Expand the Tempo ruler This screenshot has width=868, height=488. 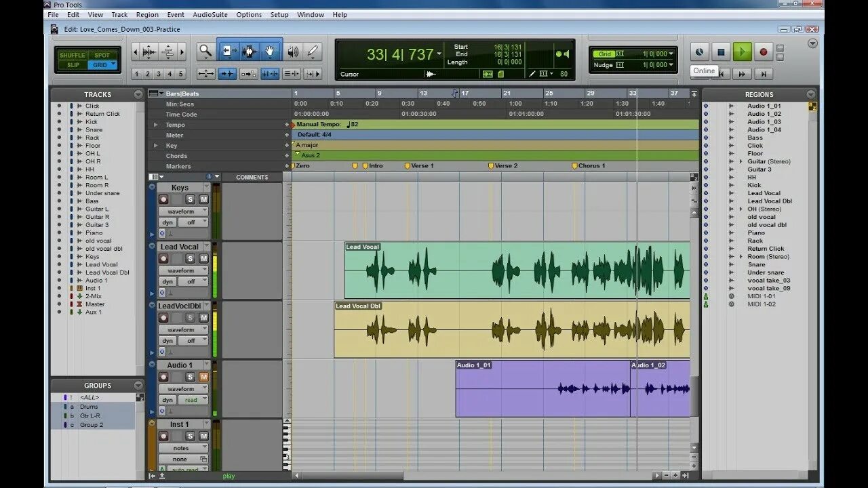(x=156, y=125)
